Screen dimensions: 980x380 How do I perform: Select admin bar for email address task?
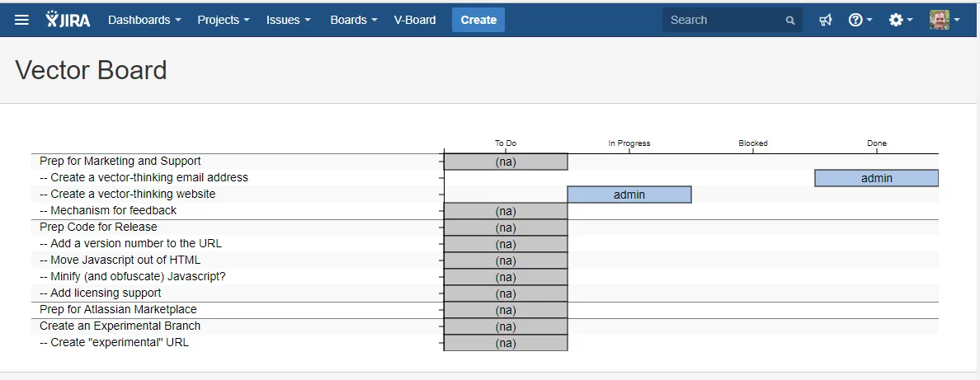[876, 178]
